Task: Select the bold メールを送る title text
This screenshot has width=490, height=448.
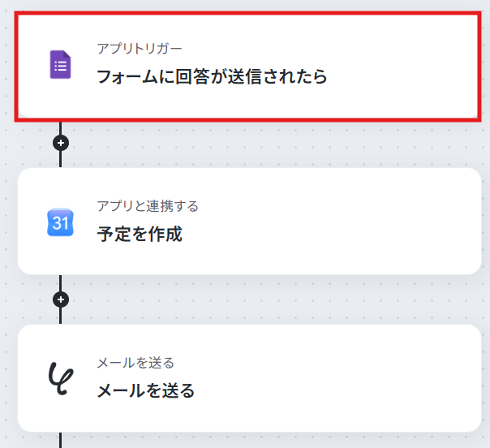Action: [146, 390]
